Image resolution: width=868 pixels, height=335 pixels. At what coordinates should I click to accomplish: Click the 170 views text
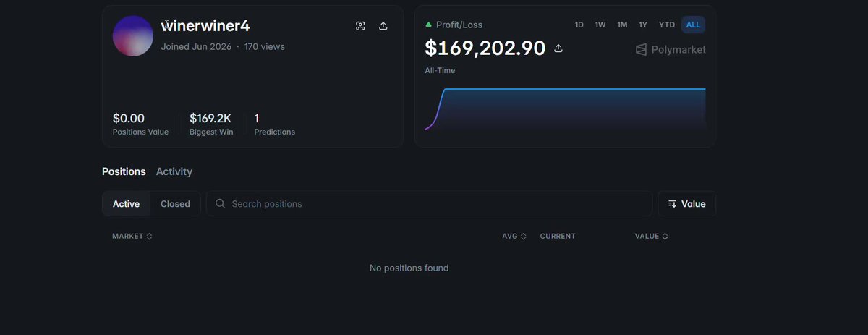(x=265, y=46)
